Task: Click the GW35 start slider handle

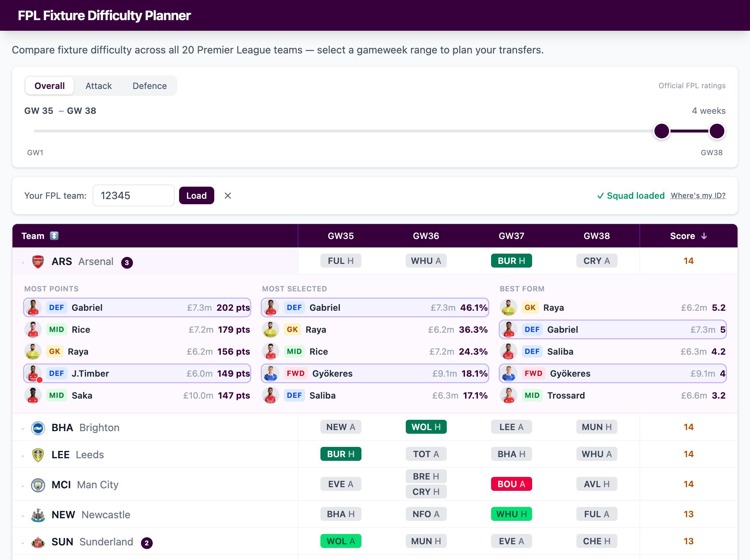Action: click(662, 131)
